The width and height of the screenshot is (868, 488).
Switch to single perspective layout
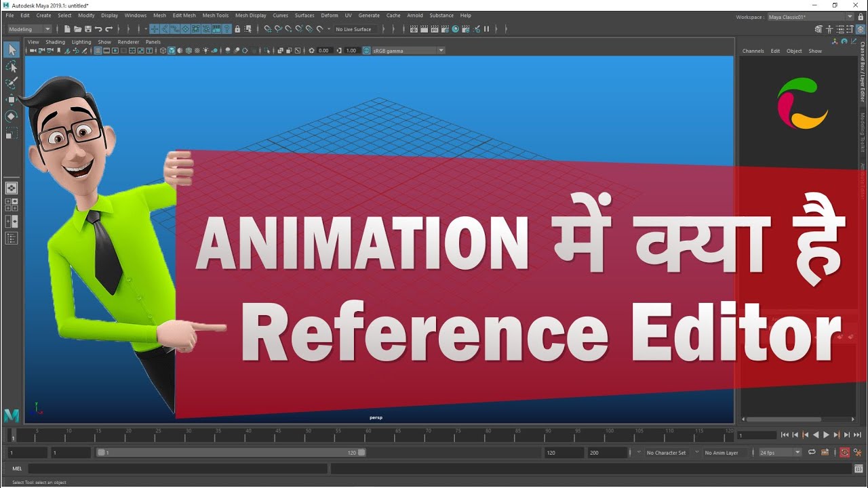pyautogui.click(x=11, y=188)
